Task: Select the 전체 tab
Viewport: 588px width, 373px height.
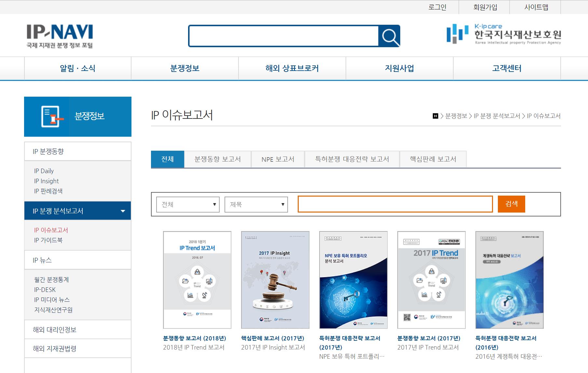Action: [168, 159]
